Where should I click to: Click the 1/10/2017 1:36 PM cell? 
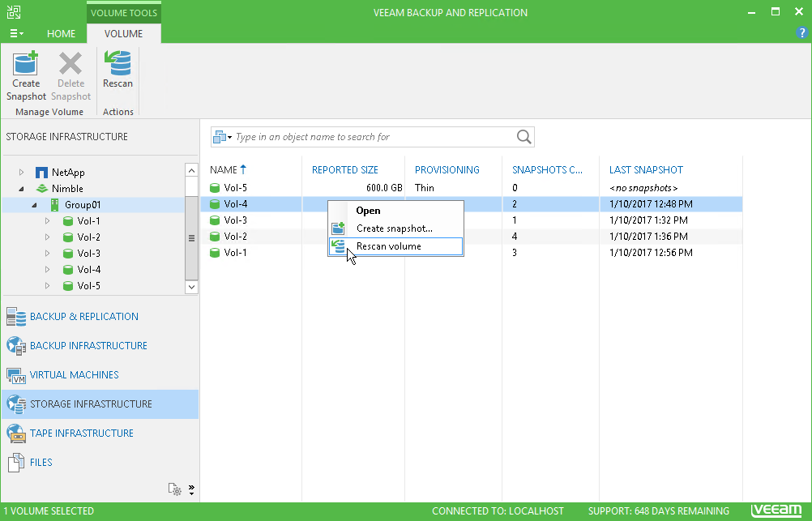point(648,236)
